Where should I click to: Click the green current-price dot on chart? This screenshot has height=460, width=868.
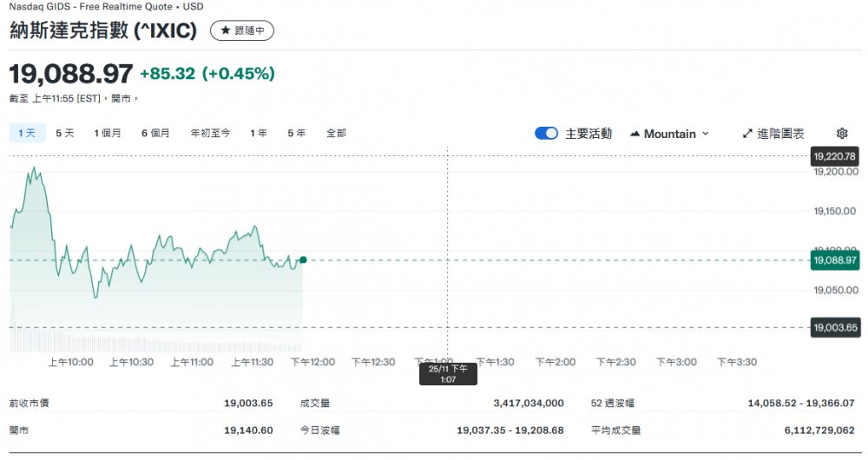(303, 260)
